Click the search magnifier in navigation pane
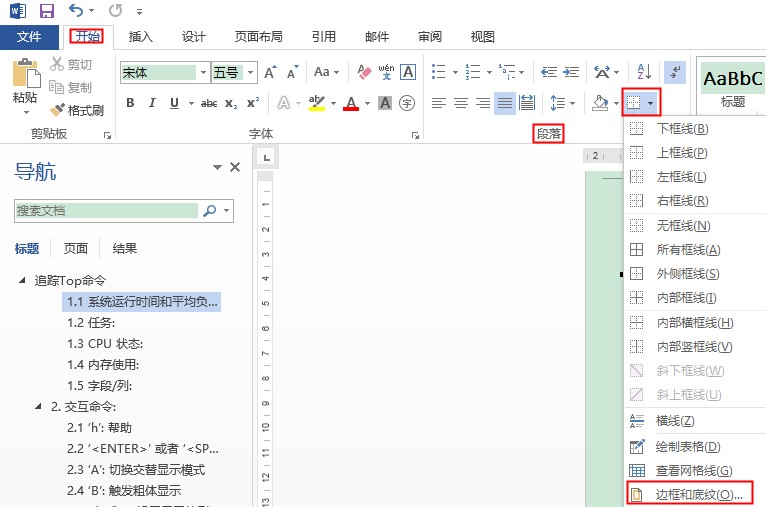This screenshot has height=507, width=766. pos(210,211)
